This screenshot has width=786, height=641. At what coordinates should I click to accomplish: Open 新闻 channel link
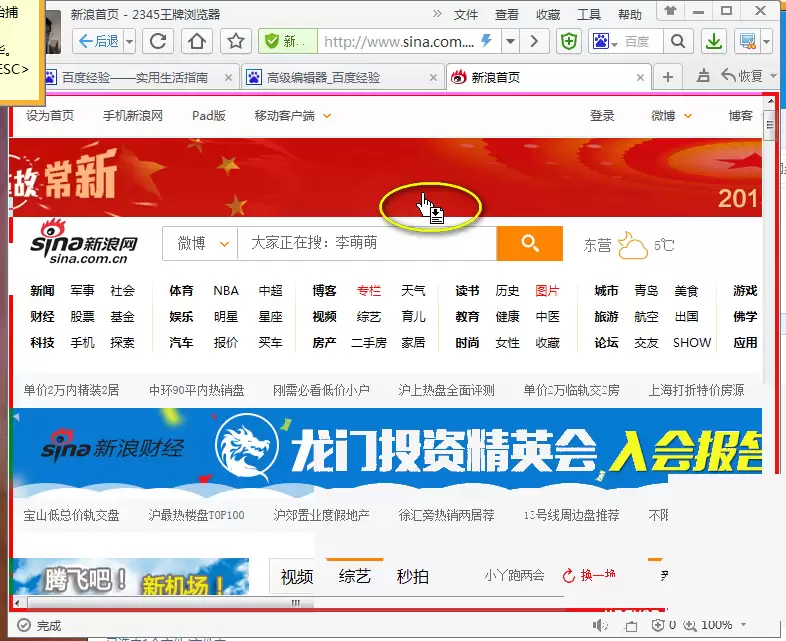[x=42, y=291]
